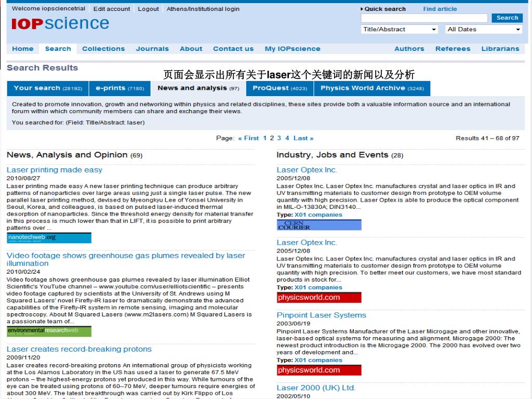
Task: Jump to the Last results page
Action: pos(303,138)
